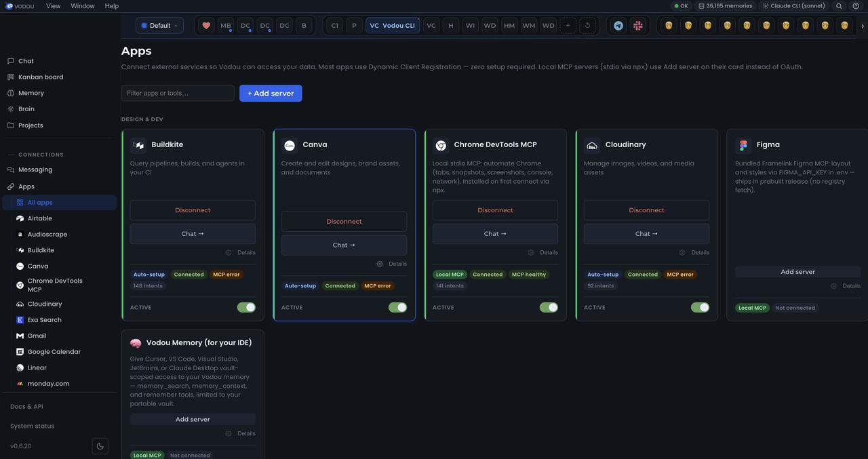Open the View menu
The image size is (868, 459).
pyautogui.click(x=53, y=6)
